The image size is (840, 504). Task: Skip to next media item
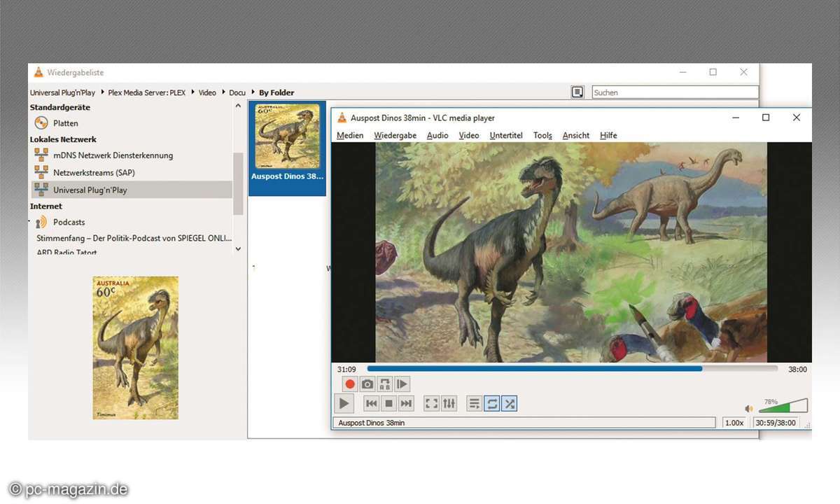click(406, 403)
